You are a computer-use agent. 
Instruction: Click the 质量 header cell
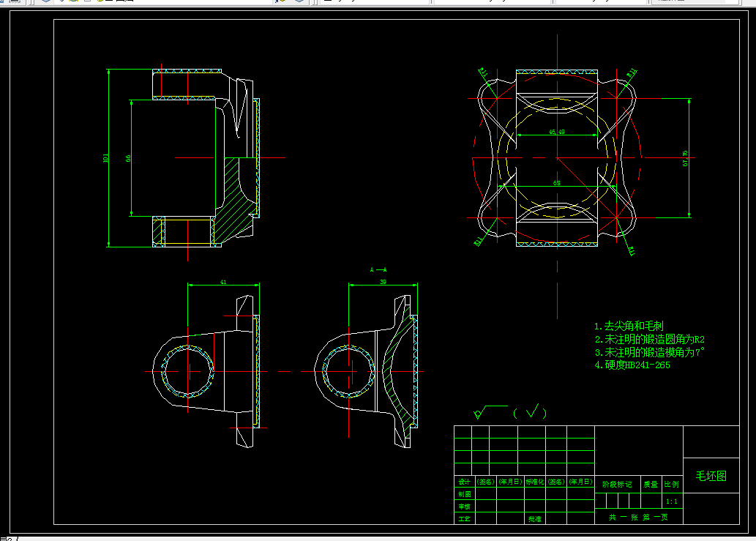(x=651, y=484)
